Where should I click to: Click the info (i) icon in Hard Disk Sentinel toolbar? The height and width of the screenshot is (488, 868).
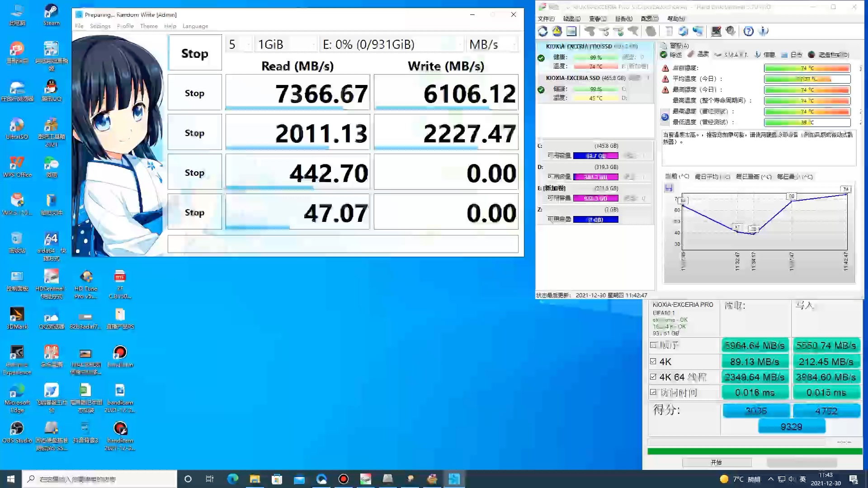pos(764,31)
